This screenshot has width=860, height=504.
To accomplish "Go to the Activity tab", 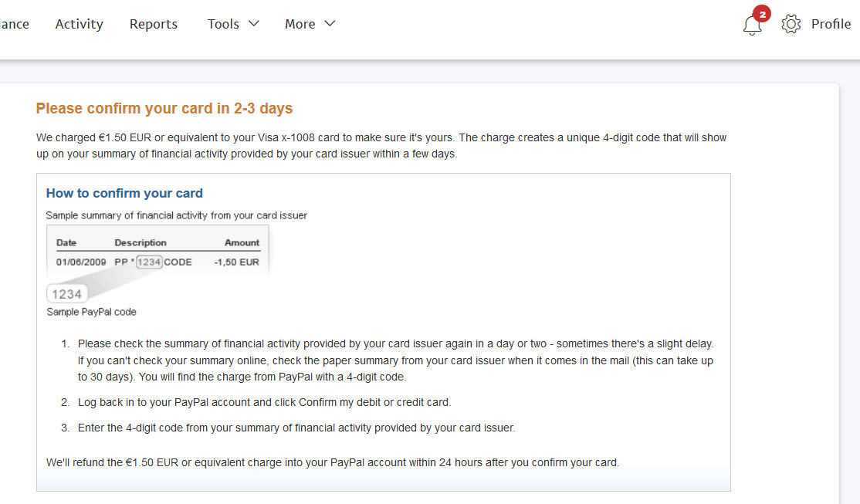I will point(79,24).
